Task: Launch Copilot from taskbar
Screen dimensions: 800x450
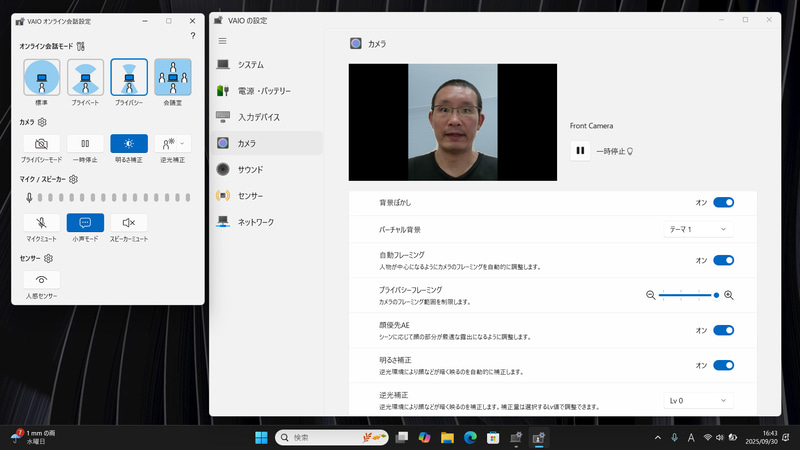Action: point(424,437)
